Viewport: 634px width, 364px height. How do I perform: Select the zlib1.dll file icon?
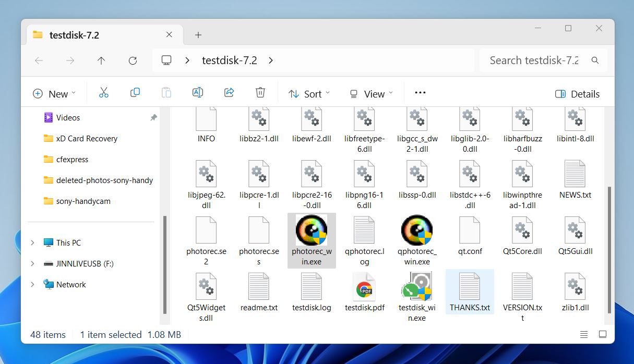(575, 286)
